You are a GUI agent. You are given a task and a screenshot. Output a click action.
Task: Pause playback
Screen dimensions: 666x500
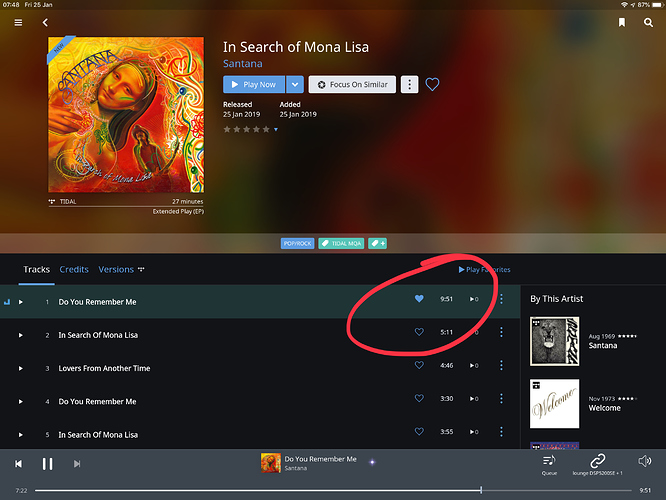48,463
